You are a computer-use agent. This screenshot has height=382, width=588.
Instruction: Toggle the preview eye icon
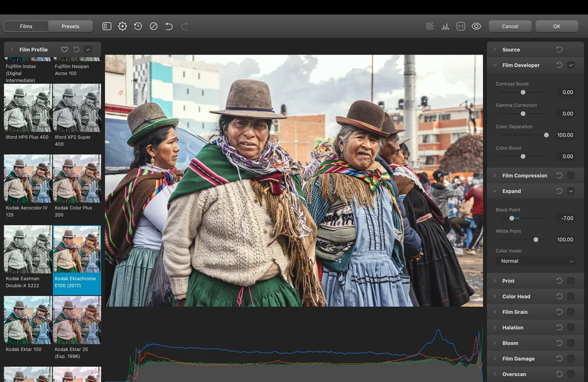click(476, 26)
